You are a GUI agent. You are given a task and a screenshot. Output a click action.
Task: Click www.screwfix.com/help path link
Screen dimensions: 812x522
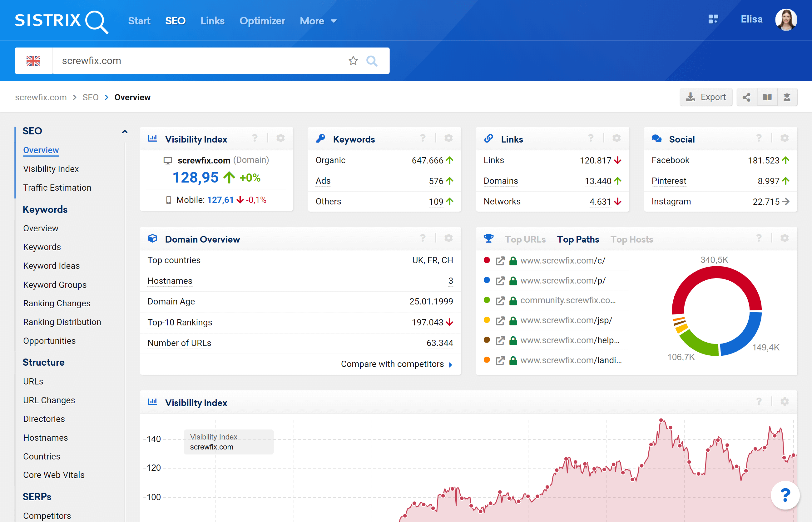coord(570,340)
